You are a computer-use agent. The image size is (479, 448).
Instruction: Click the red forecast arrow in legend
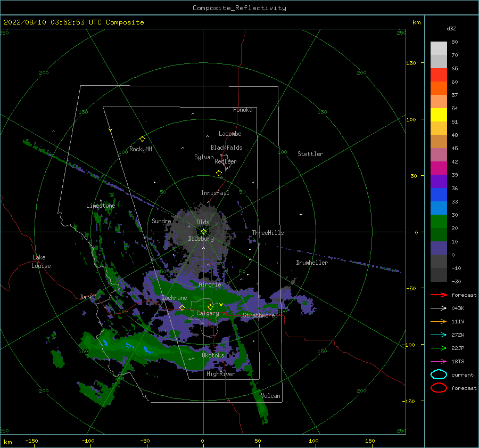coord(439,295)
